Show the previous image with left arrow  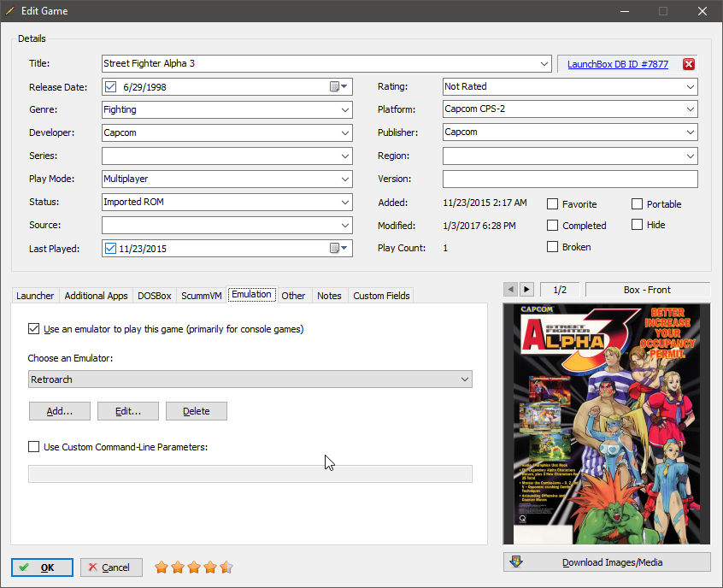510,290
